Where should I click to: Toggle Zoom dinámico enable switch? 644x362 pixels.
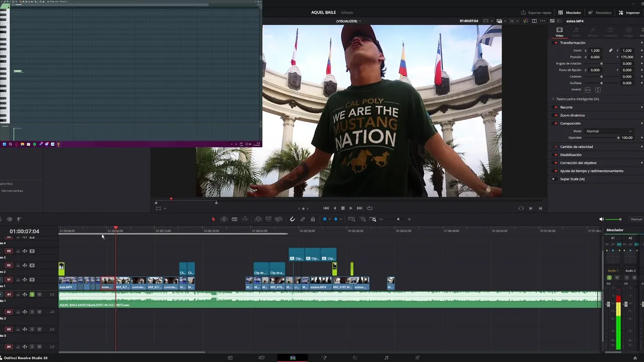(x=555, y=115)
